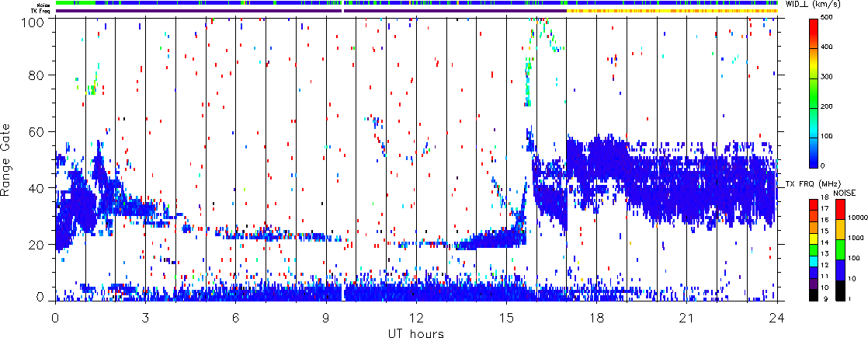Image resolution: width=868 pixels, height=338 pixels.
Task: Click the 10 MHz label on TX FRQ scale
Action: tap(825, 287)
